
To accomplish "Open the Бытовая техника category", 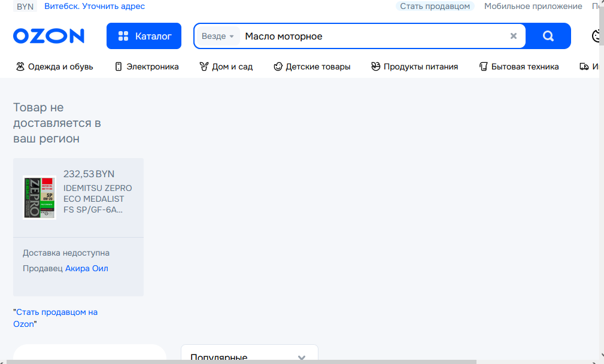I will [519, 66].
